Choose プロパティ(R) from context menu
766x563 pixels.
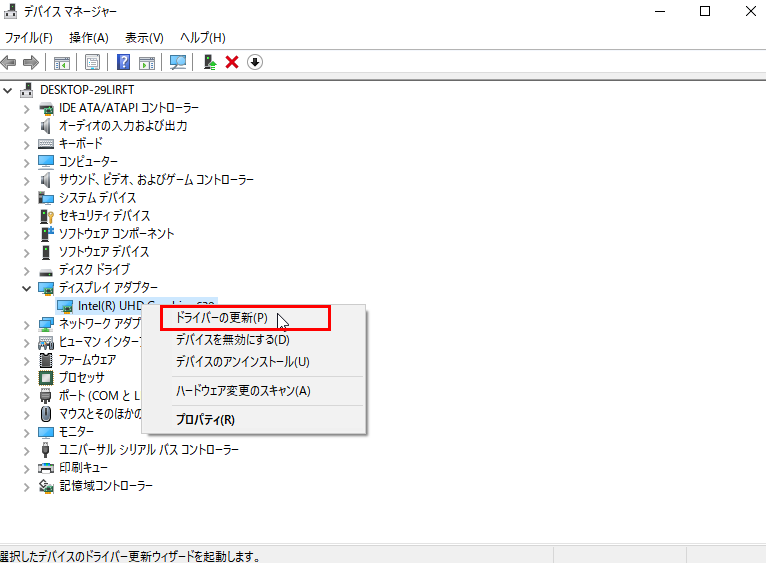[254, 419]
